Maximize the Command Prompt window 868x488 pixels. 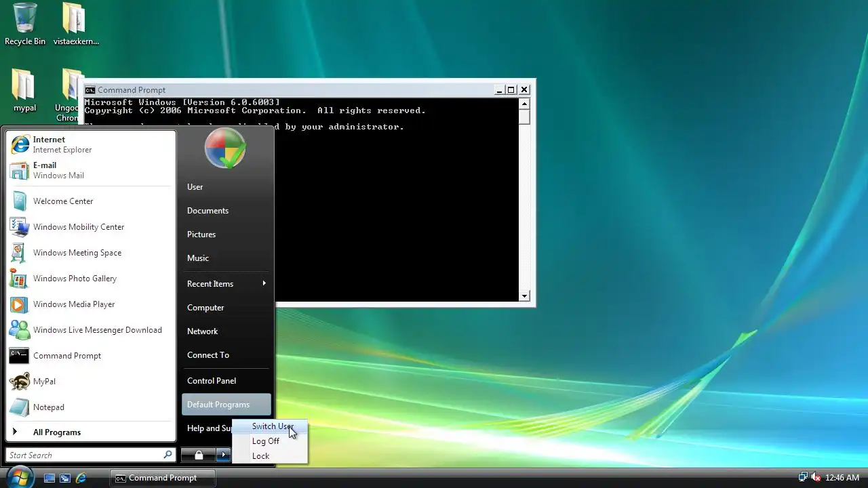click(x=511, y=90)
